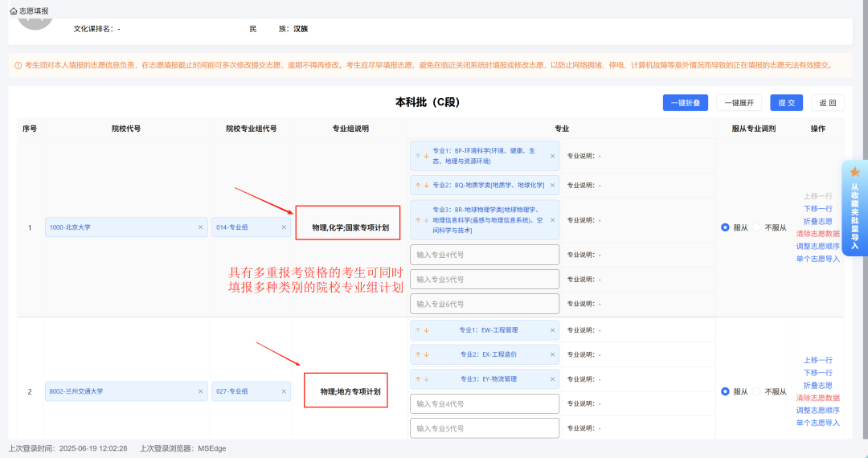
Task: Click 下移一行 for the 兰州交通大学 row
Action: (817, 373)
